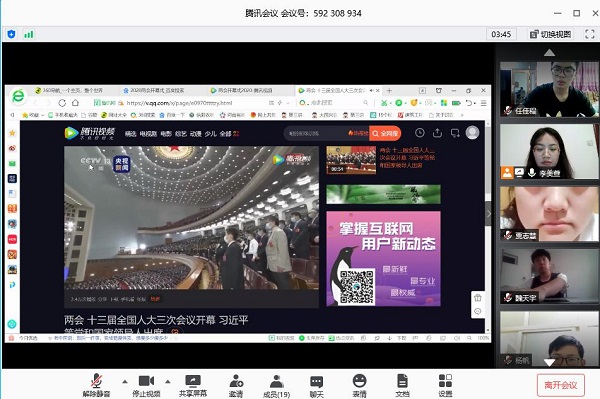Click the 腾讯视频 logo
The width and height of the screenshot is (600, 399).
[x=90, y=133]
